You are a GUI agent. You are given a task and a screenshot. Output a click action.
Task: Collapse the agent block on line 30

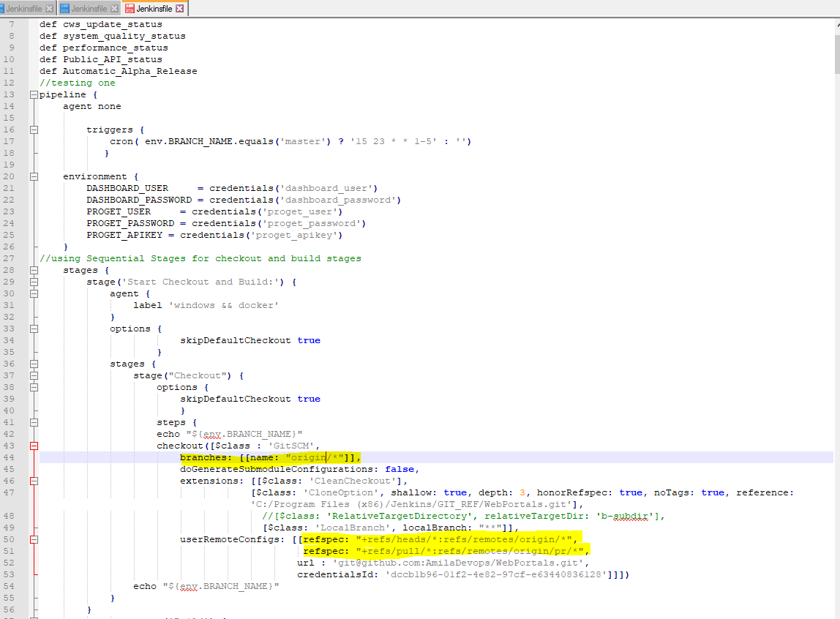[x=34, y=293]
